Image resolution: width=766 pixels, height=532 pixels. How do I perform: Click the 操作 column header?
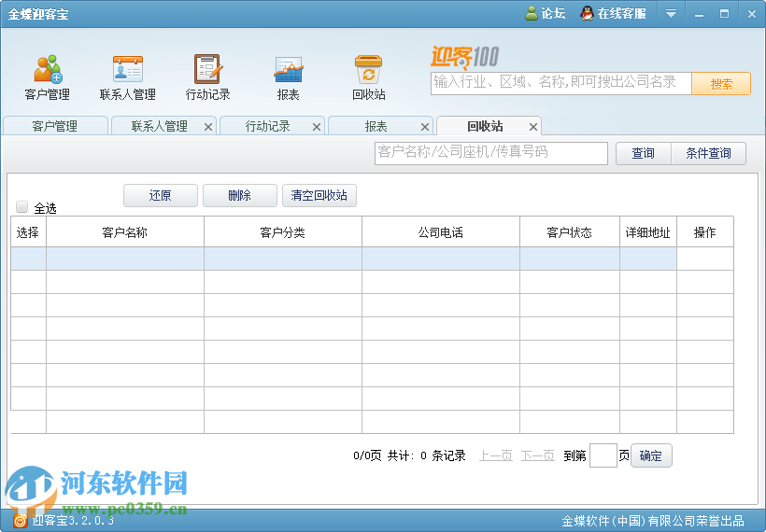click(705, 231)
